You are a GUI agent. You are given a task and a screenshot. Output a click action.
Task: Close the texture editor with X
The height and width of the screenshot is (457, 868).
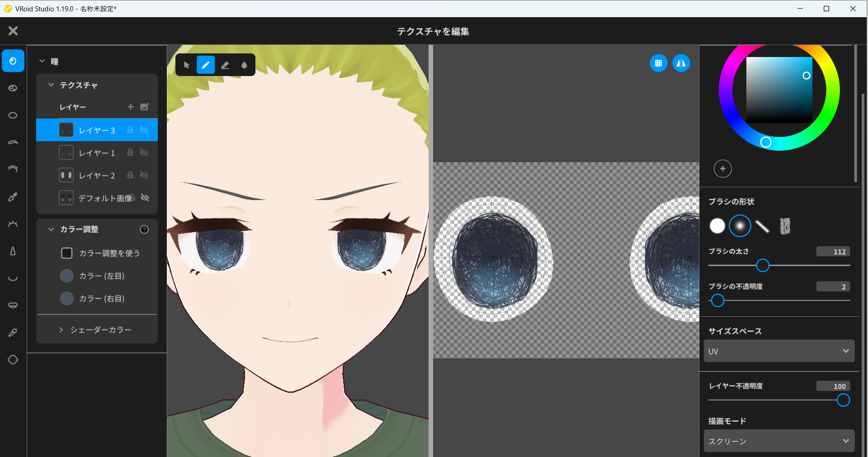[x=13, y=31]
